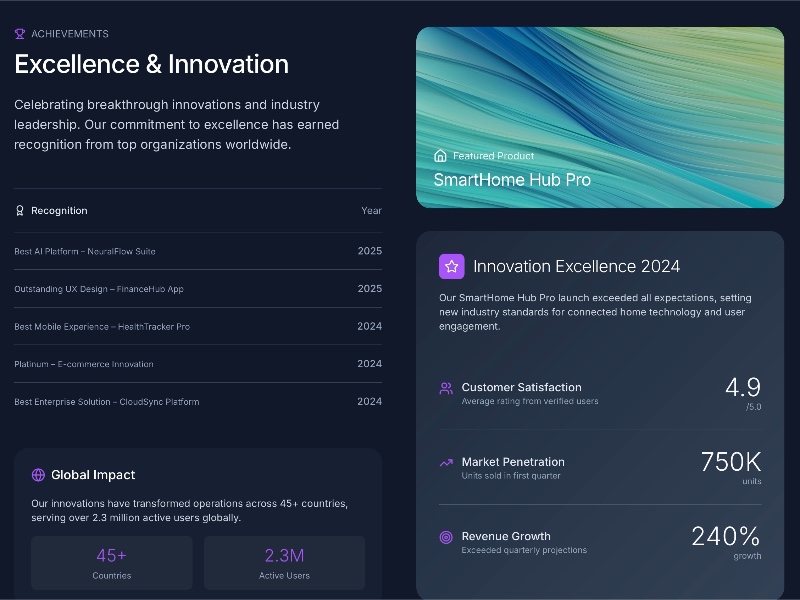800x600 pixels.
Task: Select the Outstanding UX Design – FinanceHub App row
Action: coord(198,289)
